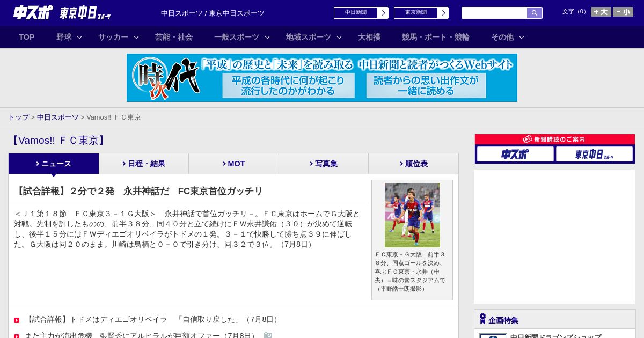Click red bullet beside トドメはディエゴオリベイラ

[x=17, y=320]
